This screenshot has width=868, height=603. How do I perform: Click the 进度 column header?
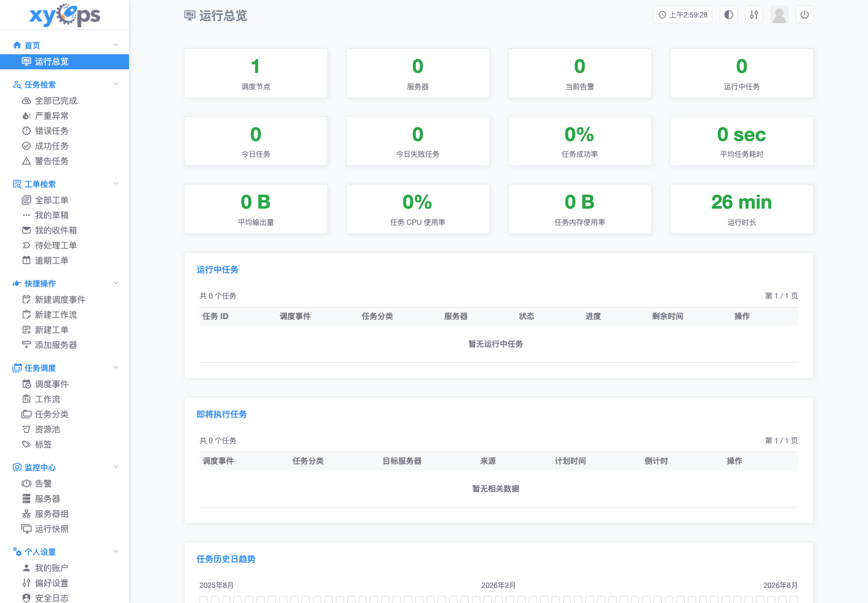pyautogui.click(x=593, y=316)
